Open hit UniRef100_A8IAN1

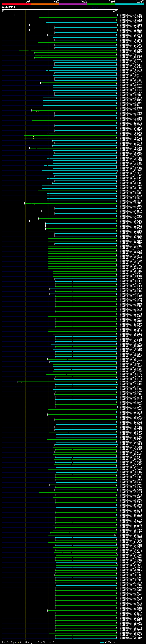pyautogui.click(x=131, y=15)
